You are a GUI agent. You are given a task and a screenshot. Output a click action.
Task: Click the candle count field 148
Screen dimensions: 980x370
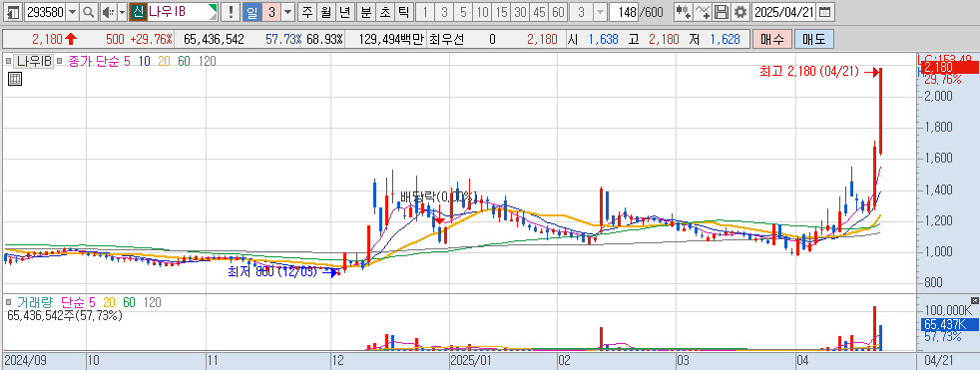tap(625, 11)
